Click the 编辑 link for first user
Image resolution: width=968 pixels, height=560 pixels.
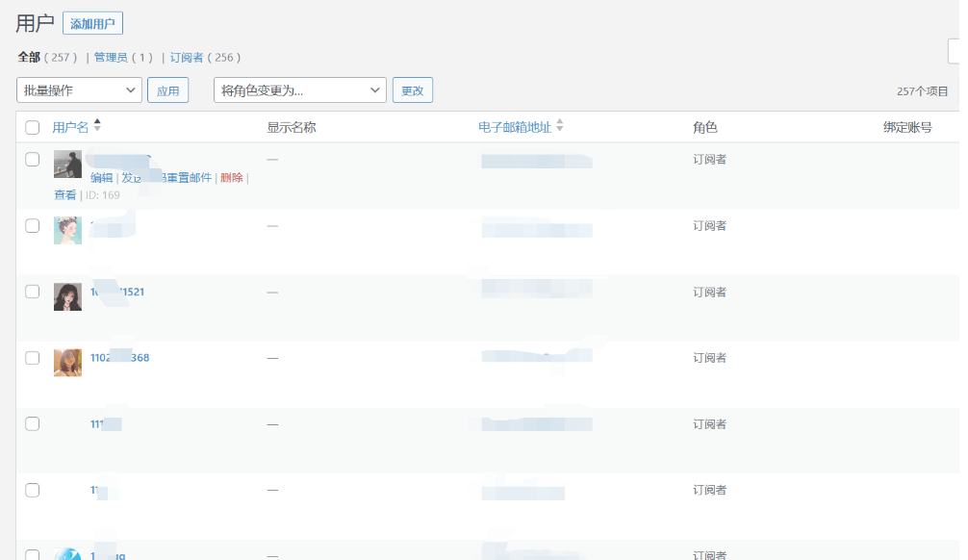101,178
